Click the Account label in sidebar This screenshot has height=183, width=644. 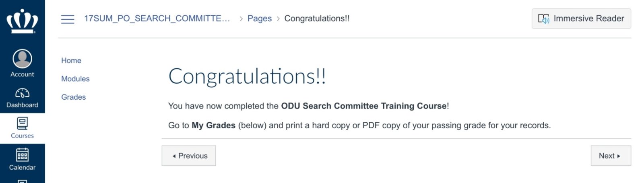pos(22,74)
